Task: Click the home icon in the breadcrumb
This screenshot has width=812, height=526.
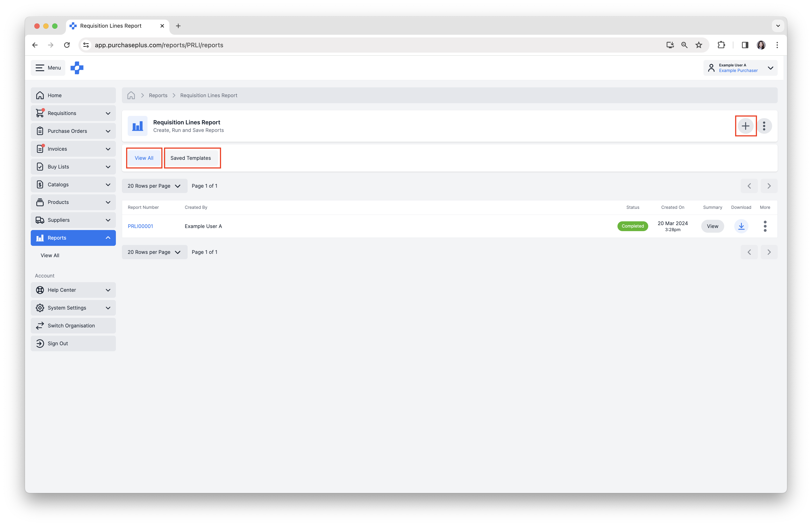Action: click(x=131, y=95)
